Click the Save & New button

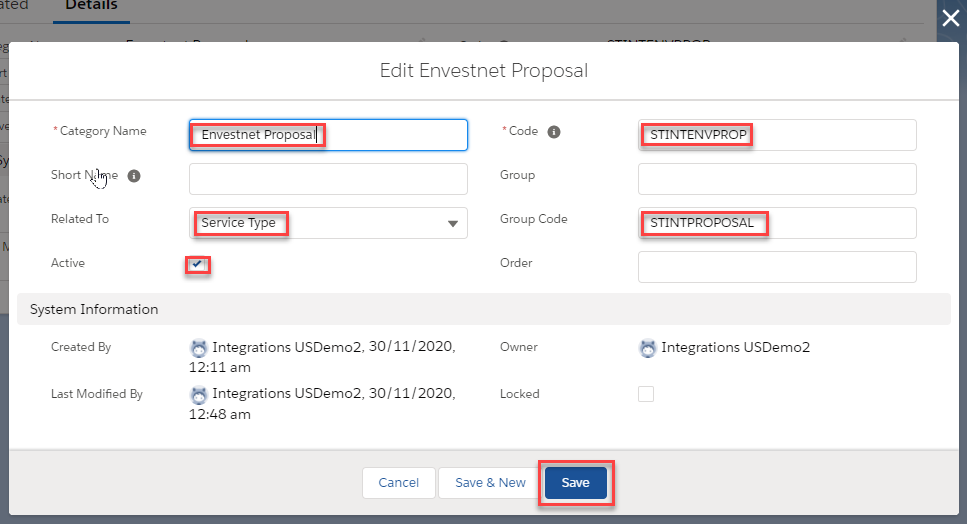(x=490, y=483)
